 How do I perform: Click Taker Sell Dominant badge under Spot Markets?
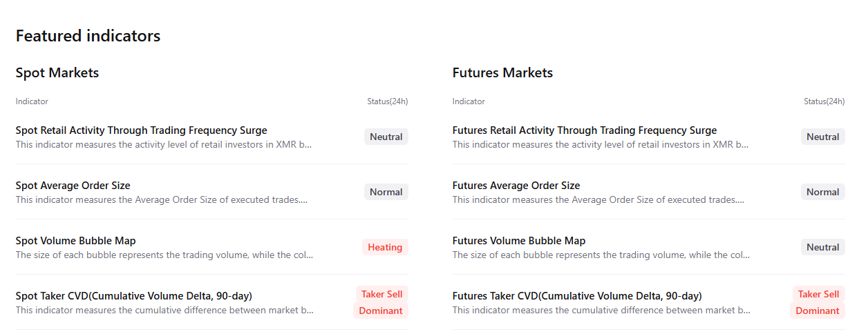click(380, 302)
